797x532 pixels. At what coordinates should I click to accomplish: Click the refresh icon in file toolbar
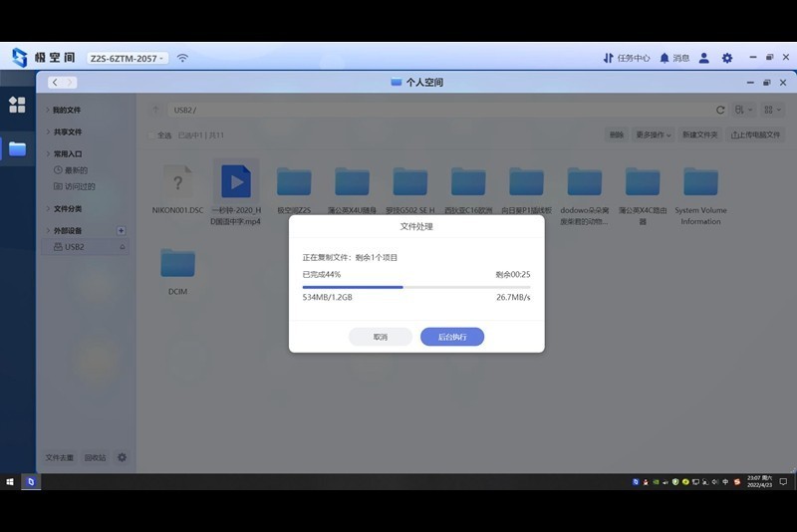[720, 110]
